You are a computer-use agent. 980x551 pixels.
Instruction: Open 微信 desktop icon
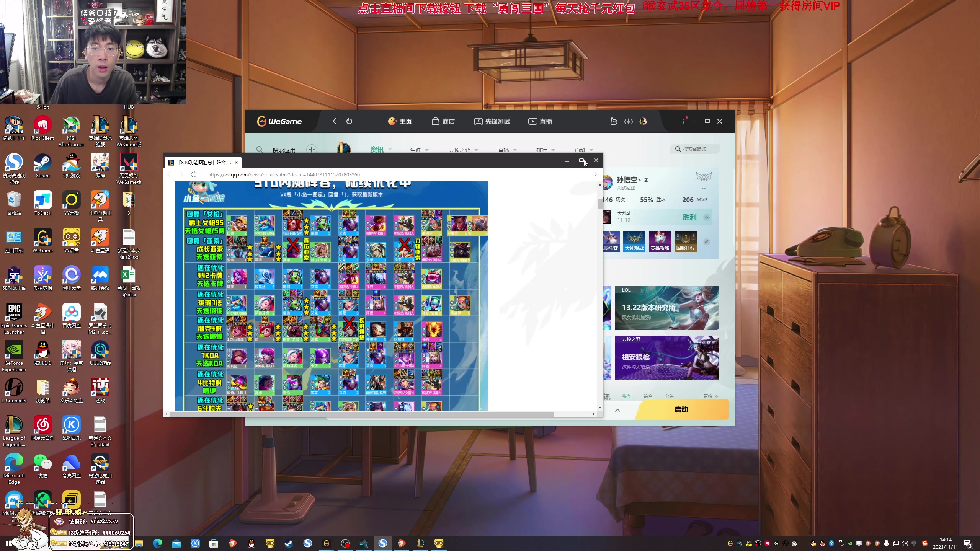(42, 466)
